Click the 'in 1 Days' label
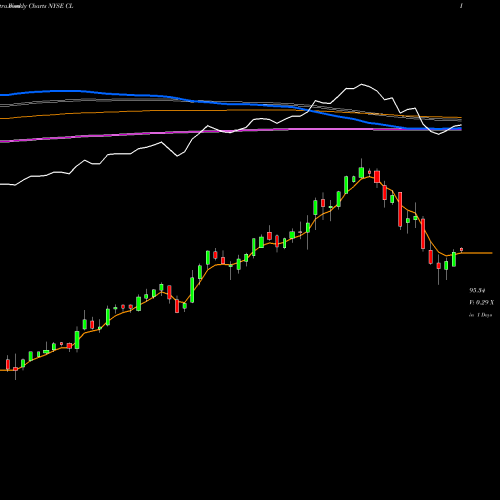This screenshot has width=500, height=500. pyautogui.click(x=480, y=315)
